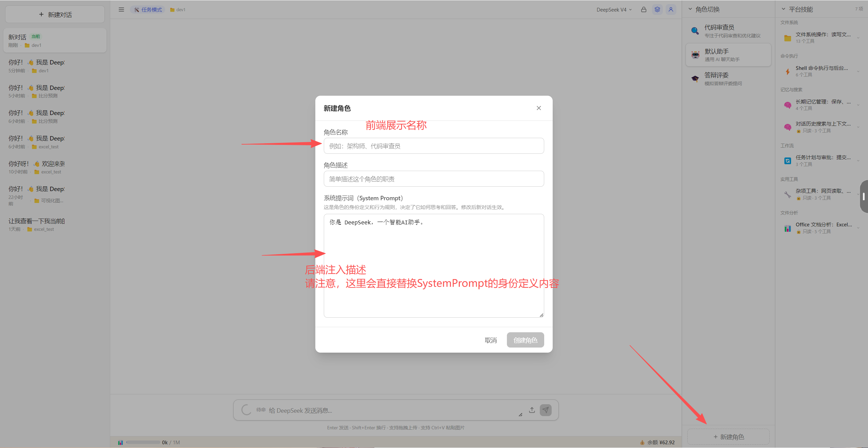
Task: Click the lock icon in top bar
Action: click(644, 10)
